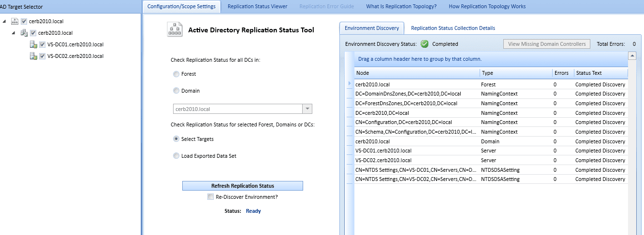Click the Active Directory Replication Status Tool logo icon
Screen dimensions: 644x235
click(175, 29)
